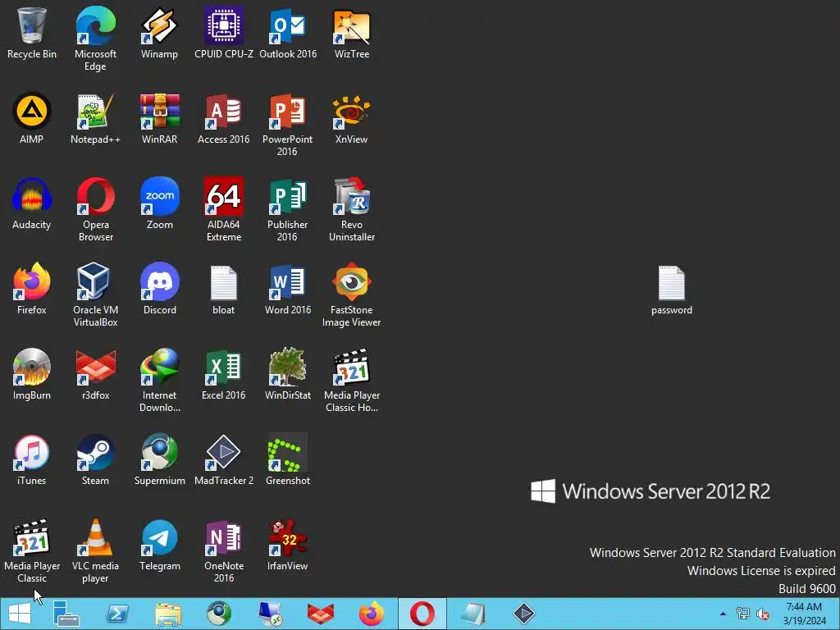Image resolution: width=840 pixels, height=630 pixels.
Task: Click the AIMP desktop icon
Action: (x=32, y=118)
